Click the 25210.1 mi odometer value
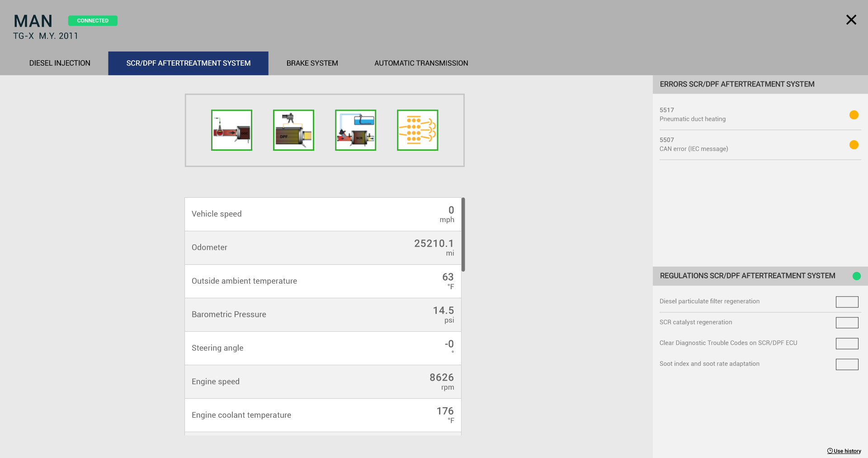The height and width of the screenshot is (458, 868). pyautogui.click(x=434, y=248)
